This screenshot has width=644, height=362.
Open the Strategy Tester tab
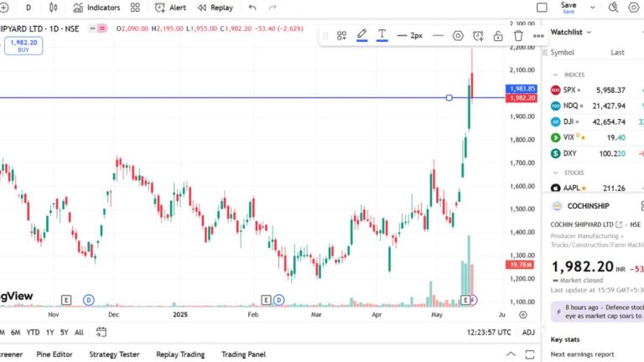pyautogui.click(x=114, y=354)
